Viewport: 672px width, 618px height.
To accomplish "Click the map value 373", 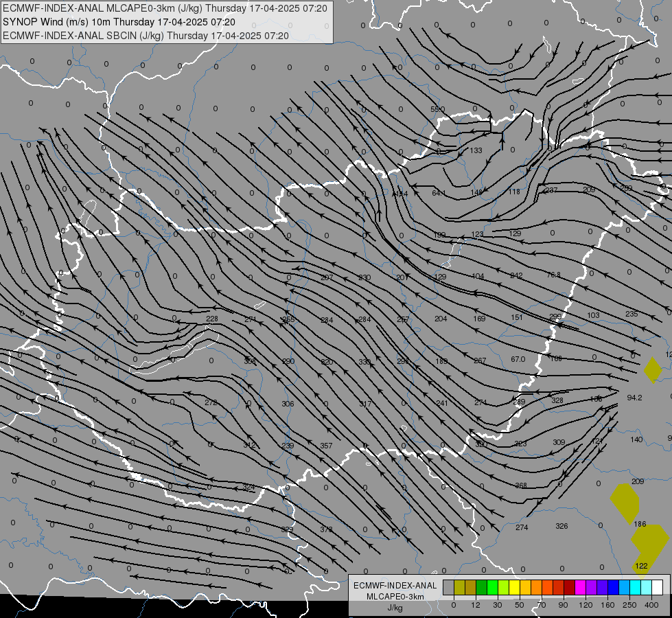I will pos(326,529).
